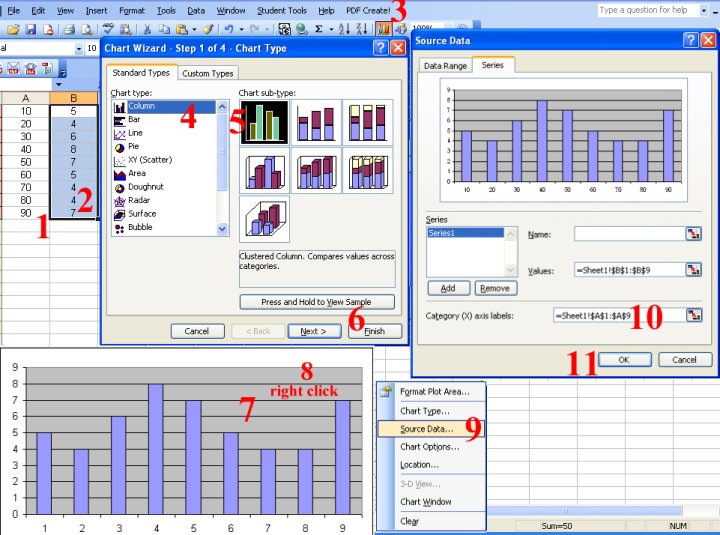Click Finish in the Chart Wizard

(375, 331)
